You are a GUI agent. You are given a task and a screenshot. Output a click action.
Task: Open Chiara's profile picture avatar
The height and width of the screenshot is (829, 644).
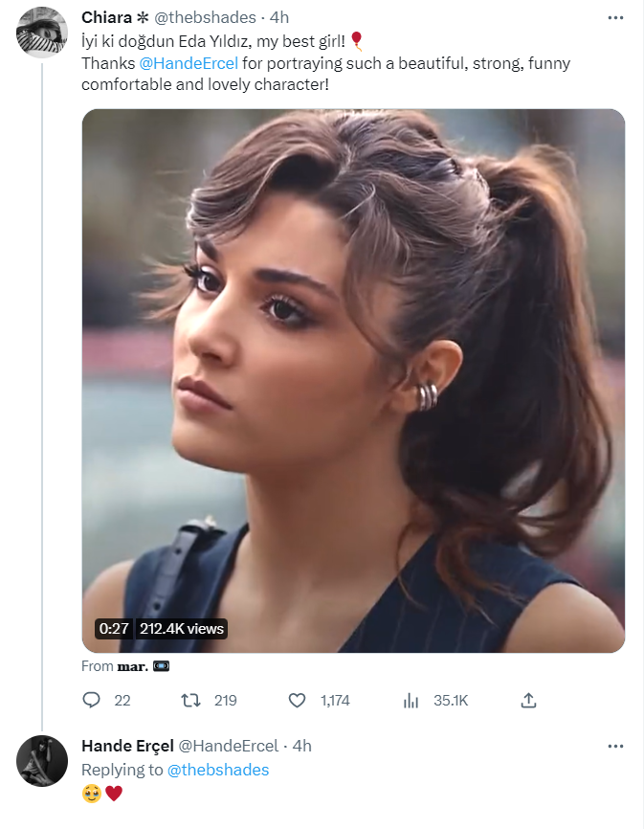[42, 33]
